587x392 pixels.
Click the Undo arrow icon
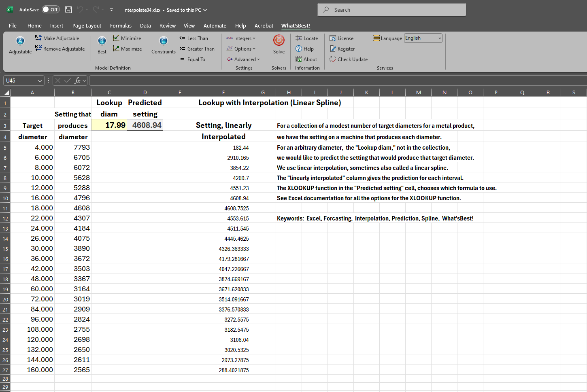[x=80, y=10]
